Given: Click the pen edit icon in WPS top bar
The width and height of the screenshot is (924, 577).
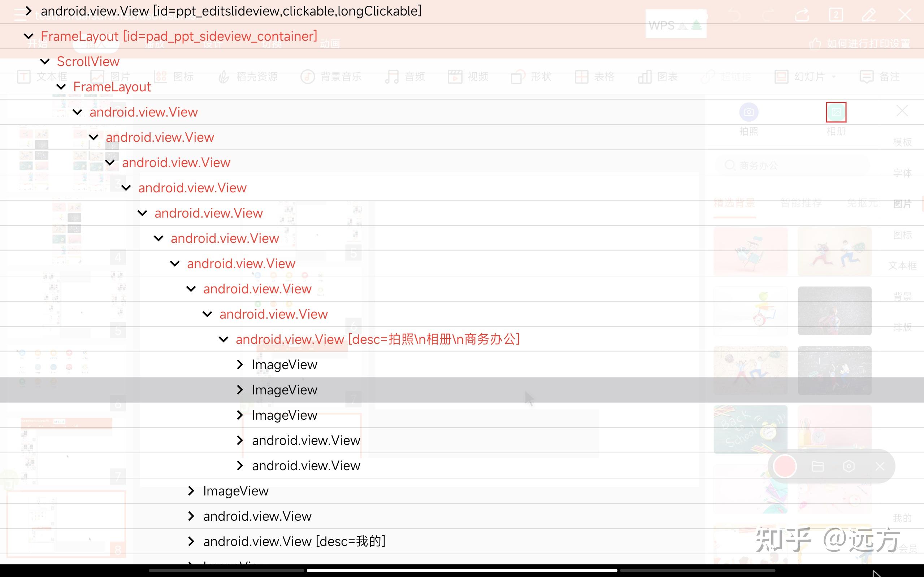Looking at the screenshot, I should point(869,15).
